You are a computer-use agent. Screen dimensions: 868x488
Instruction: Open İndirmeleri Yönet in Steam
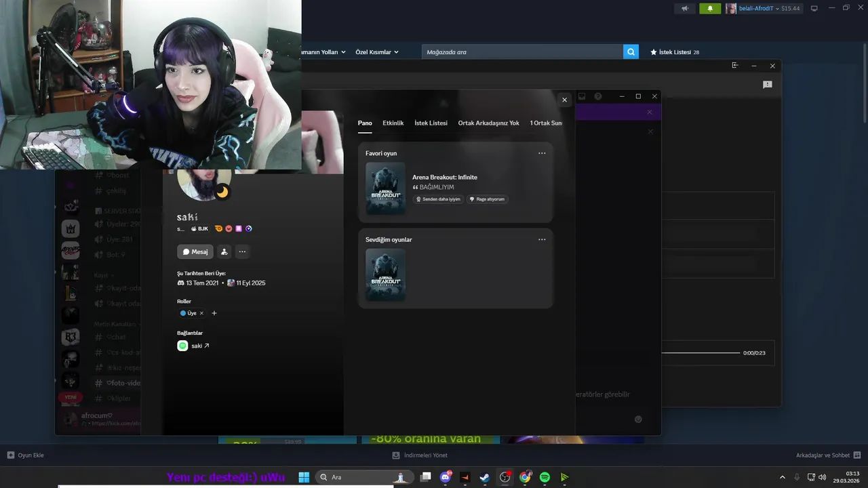click(x=420, y=455)
